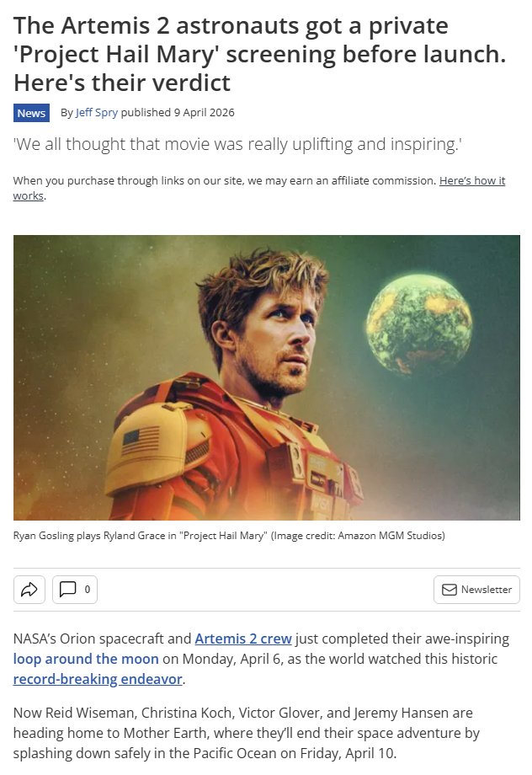Image resolution: width=532 pixels, height=775 pixels.
Task: Open author Jeff Spry's profile link
Action: [97, 113]
